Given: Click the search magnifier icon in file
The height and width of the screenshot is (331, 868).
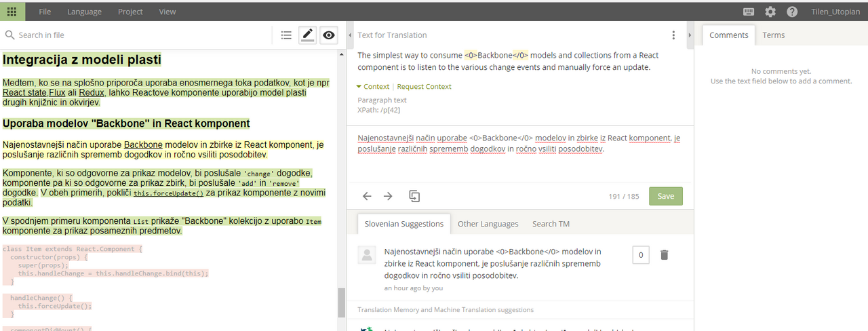Looking at the screenshot, I should [9, 35].
